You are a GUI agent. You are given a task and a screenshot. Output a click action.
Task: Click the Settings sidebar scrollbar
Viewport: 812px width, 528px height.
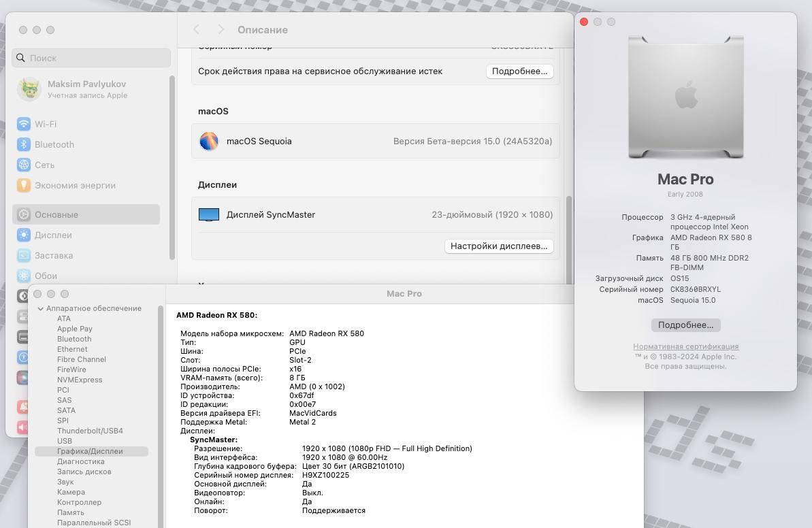click(172, 167)
